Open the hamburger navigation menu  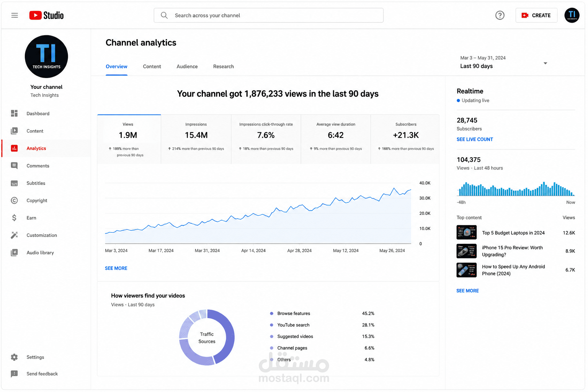click(15, 15)
